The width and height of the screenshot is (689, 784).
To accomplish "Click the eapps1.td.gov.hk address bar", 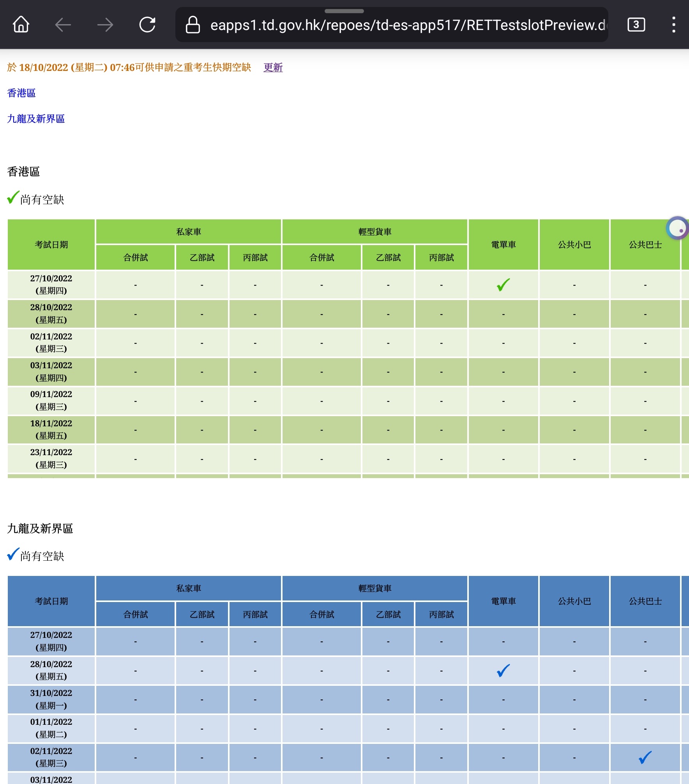I will (x=392, y=25).
